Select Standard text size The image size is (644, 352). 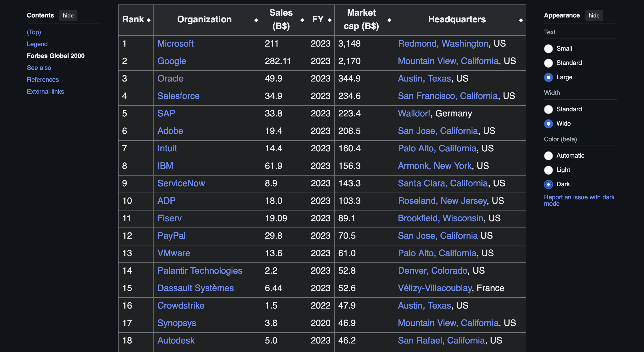coord(548,63)
